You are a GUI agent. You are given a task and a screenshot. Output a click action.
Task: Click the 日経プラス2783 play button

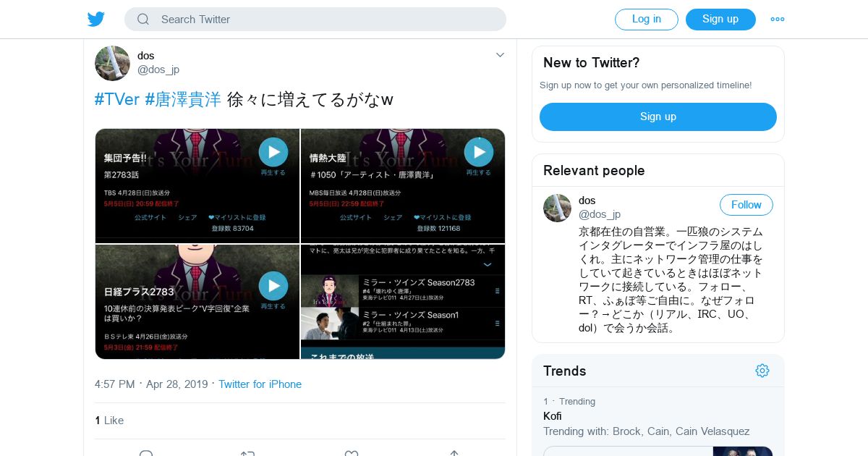click(273, 286)
